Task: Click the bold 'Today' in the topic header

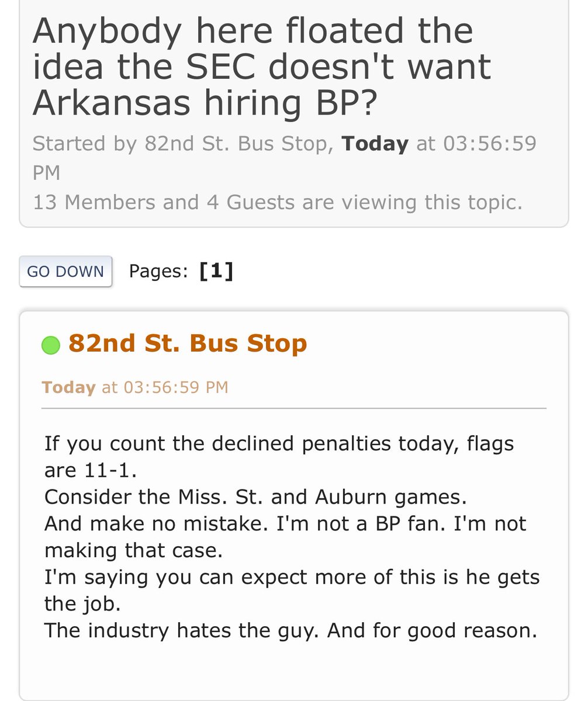Action: click(375, 144)
